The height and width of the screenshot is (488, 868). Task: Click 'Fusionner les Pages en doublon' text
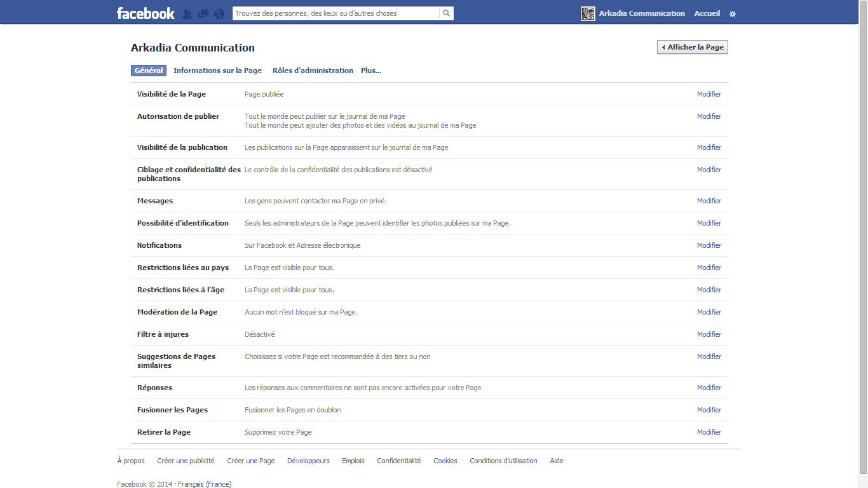pos(293,410)
